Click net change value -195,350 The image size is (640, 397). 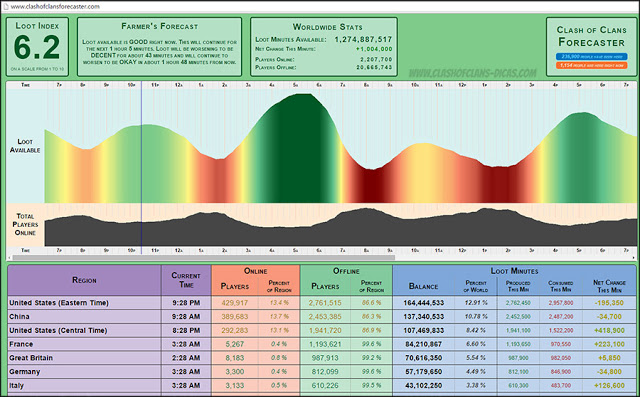[x=609, y=303]
